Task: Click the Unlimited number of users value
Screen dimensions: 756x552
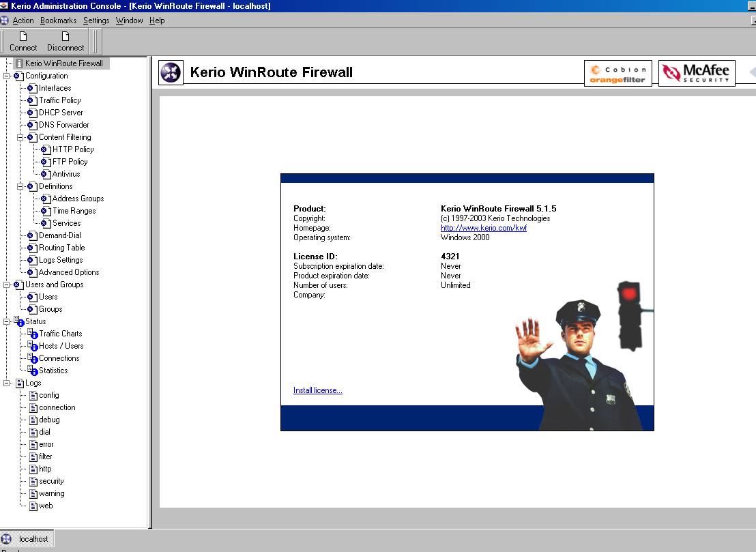Action: coord(455,285)
